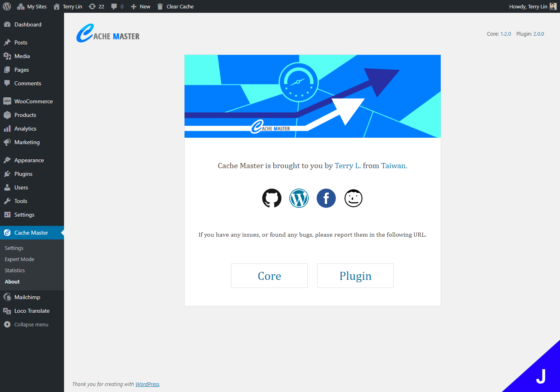Image resolution: width=560 pixels, height=392 pixels.
Task: Click the Cache Master banner image
Action: point(313,96)
